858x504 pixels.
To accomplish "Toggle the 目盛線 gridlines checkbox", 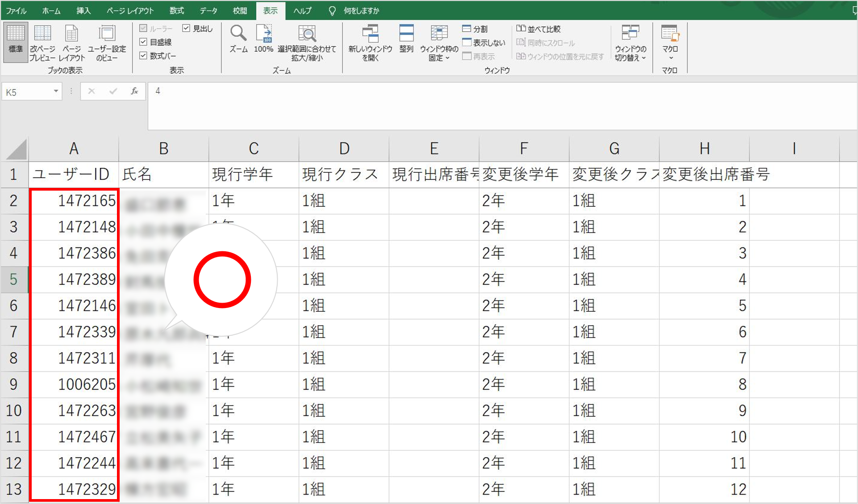I will click(x=143, y=42).
